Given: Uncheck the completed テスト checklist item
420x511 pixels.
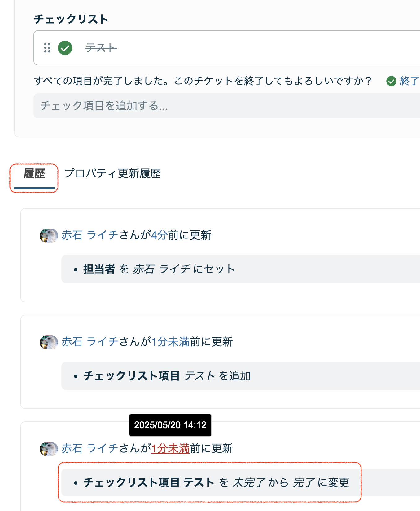Looking at the screenshot, I should coord(65,48).
